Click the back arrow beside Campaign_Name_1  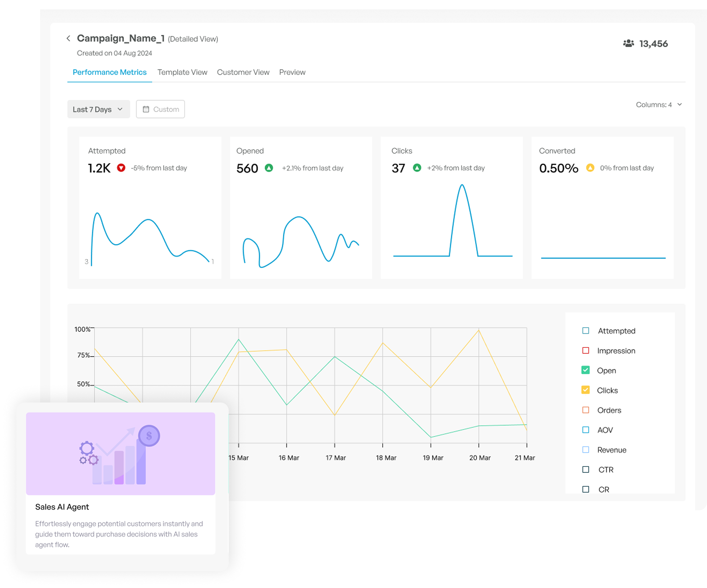69,38
